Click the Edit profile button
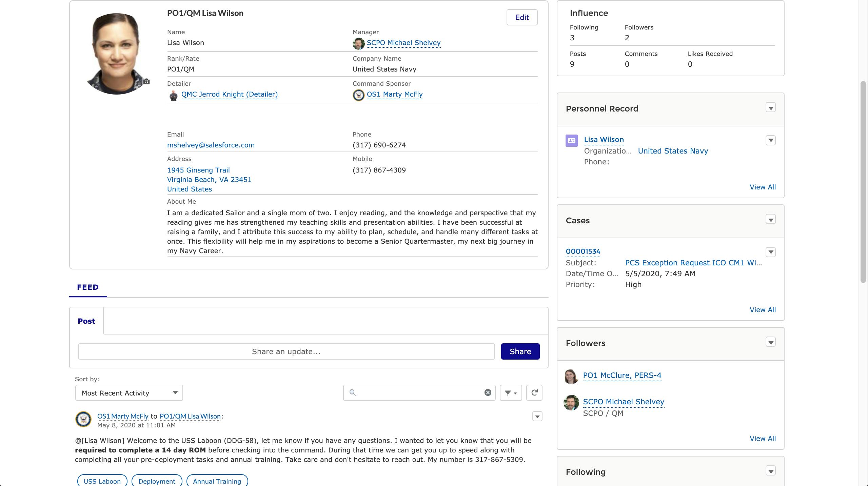This screenshot has width=868, height=486. pos(522,18)
